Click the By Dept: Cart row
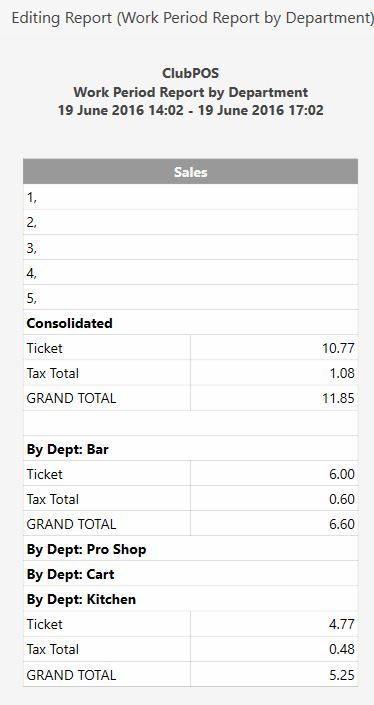374x705 pixels. pos(191,574)
